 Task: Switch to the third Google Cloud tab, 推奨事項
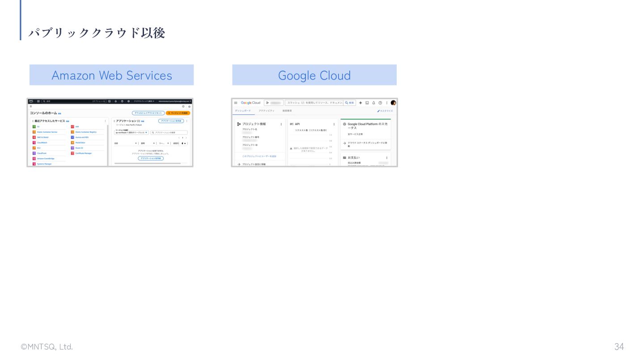pos(287,110)
